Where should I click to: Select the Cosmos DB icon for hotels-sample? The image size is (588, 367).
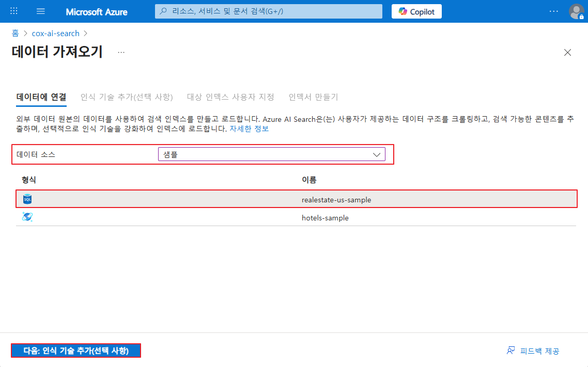tap(27, 217)
